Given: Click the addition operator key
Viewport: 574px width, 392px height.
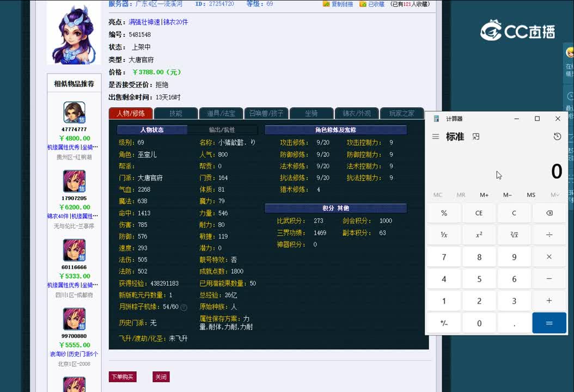Looking at the screenshot, I should coord(549,301).
